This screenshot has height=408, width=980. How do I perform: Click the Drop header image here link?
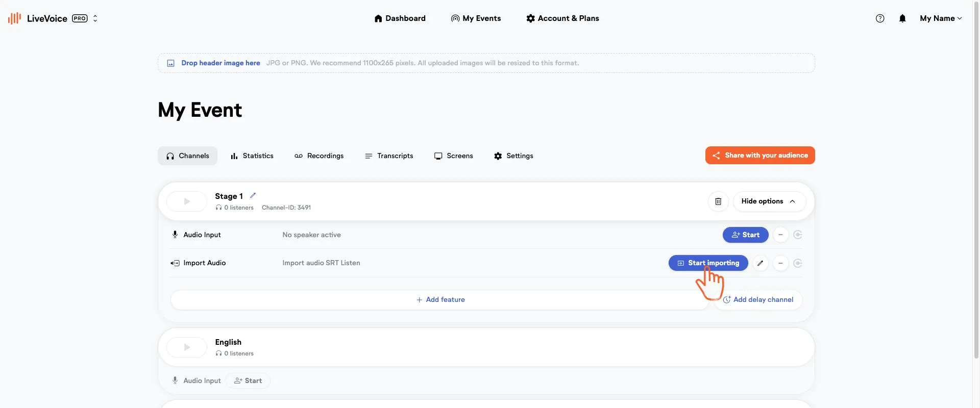tap(220, 63)
